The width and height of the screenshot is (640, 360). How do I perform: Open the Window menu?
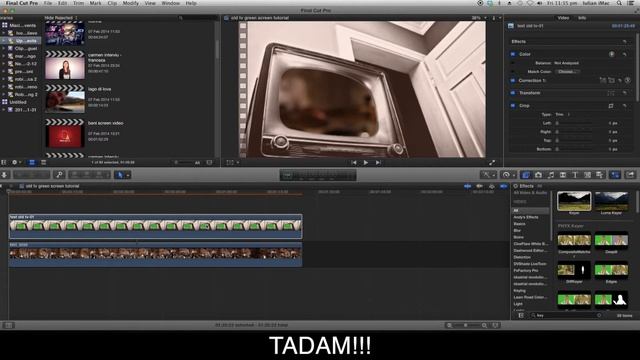(x=171, y=3)
